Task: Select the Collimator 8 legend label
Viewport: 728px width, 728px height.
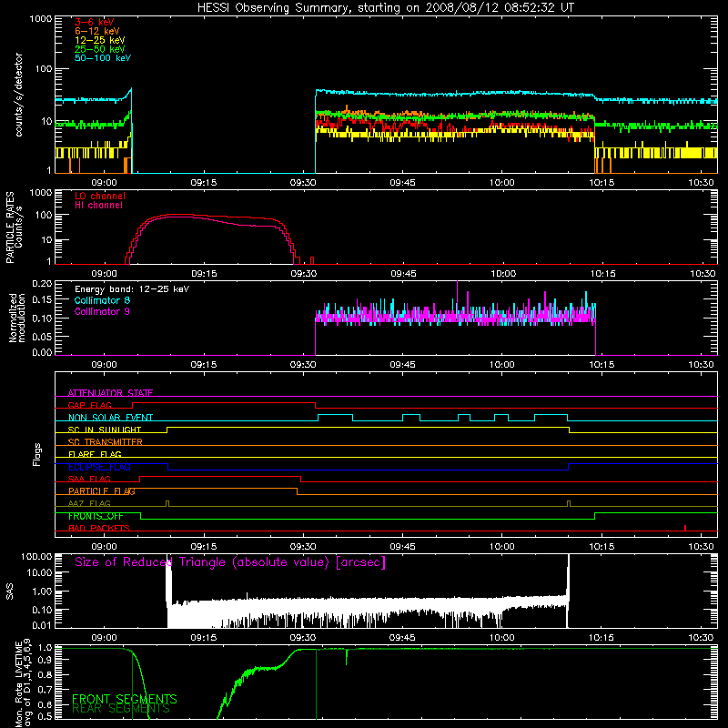Action: (102, 300)
